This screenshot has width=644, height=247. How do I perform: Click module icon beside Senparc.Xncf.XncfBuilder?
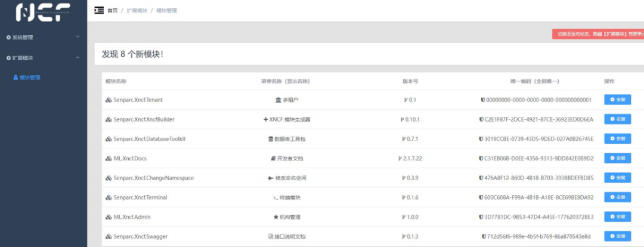pyautogui.click(x=109, y=119)
